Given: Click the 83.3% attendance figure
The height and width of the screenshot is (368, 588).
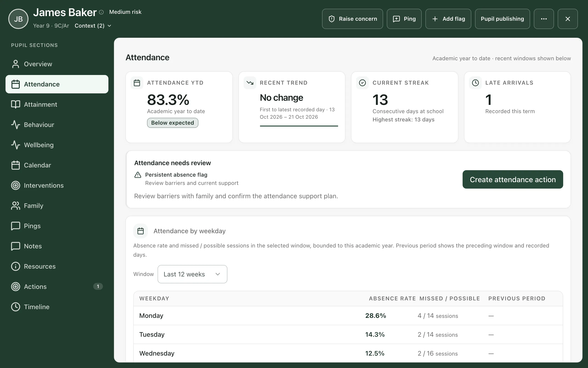Looking at the screenshot, I should tap(168, 100).
